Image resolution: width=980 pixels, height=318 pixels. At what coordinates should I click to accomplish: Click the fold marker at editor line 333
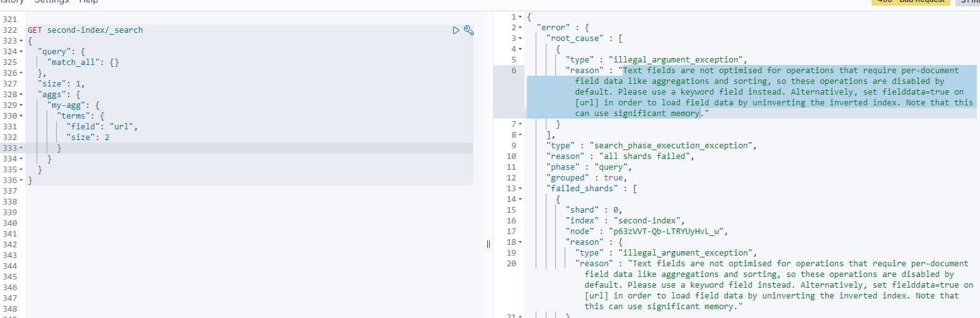pos(22,148)
